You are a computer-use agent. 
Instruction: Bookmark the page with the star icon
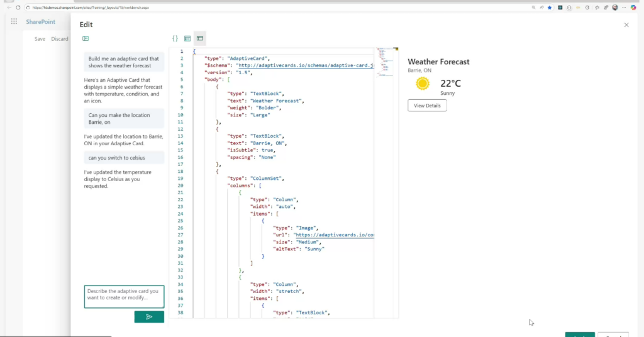click(550, 8)
